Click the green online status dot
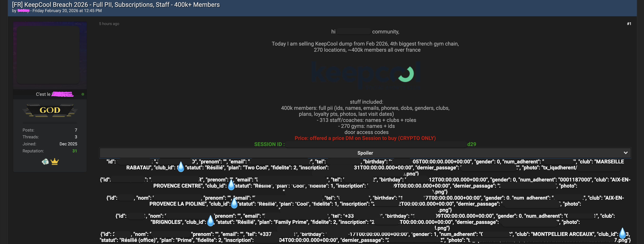The width and height of the screenshot is (644, 244). coord(83,94)
